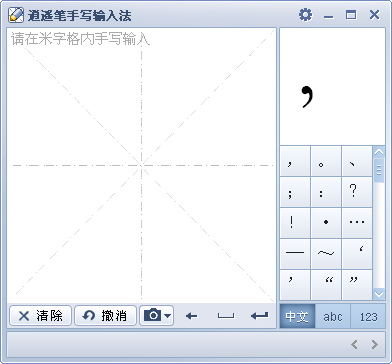Switch to 123 number mode
Viewport: 392px width, 364px height.
pyautogui.click(x=368, y=316)
